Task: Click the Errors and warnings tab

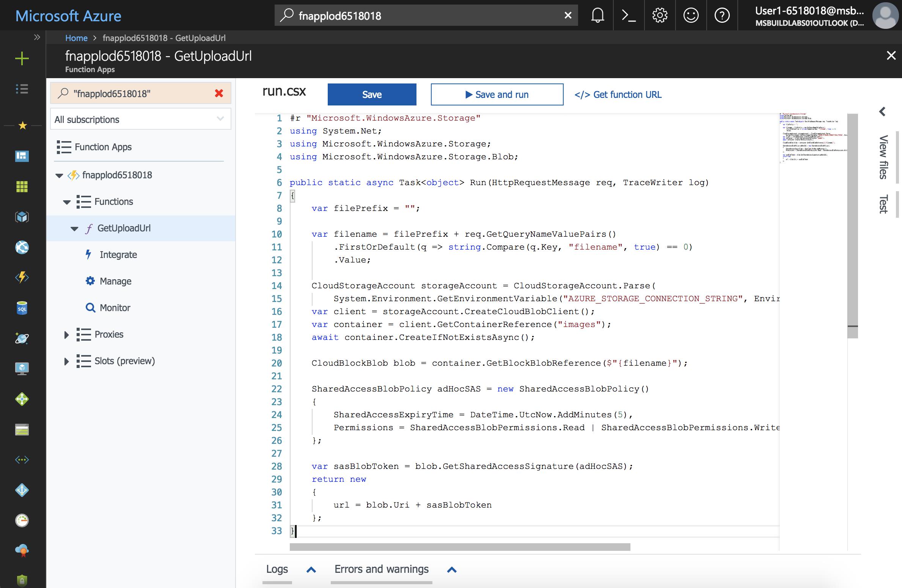Action: pos(381,569)
